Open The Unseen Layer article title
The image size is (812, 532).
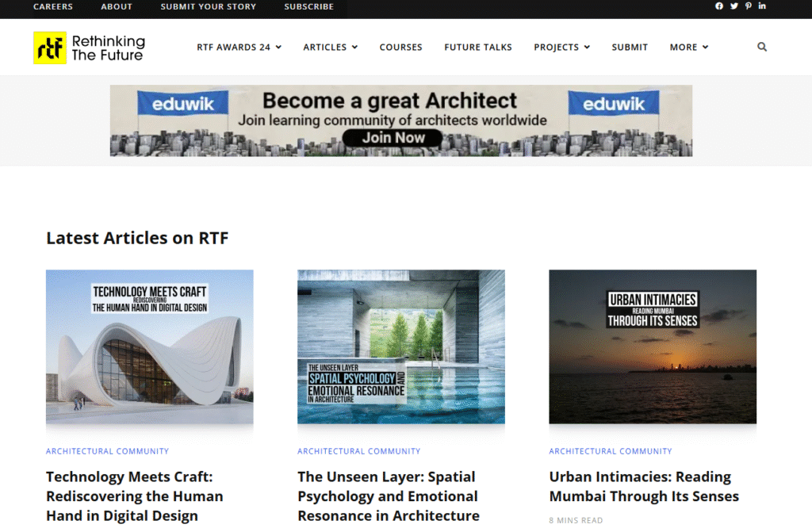click(388, 496)
